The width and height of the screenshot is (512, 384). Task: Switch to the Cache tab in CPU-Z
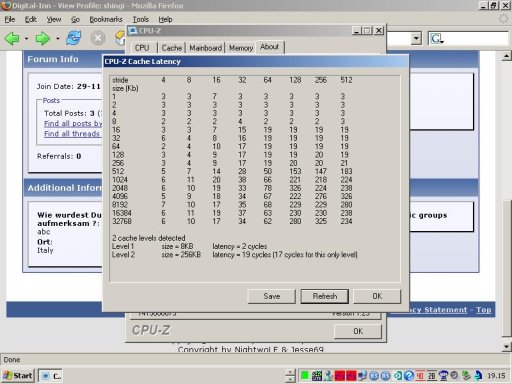pyautogui.click(x=172, y=48)
